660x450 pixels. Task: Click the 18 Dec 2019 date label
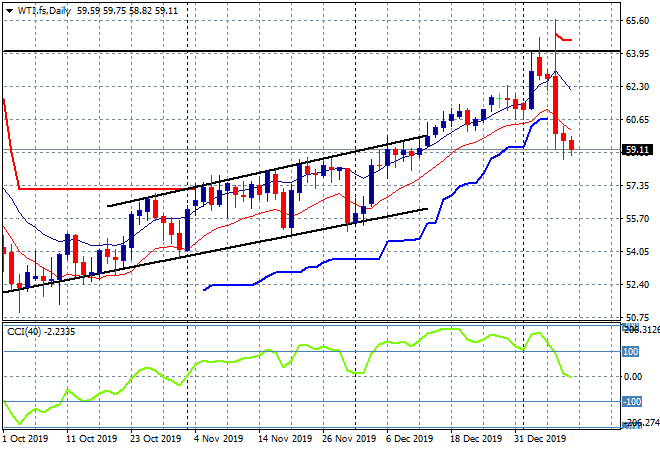476,439
